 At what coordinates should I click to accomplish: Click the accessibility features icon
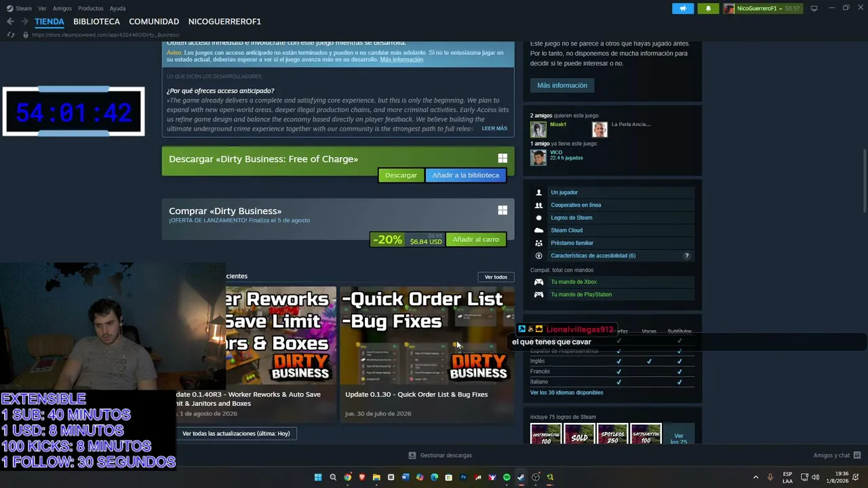click(539, 256)
